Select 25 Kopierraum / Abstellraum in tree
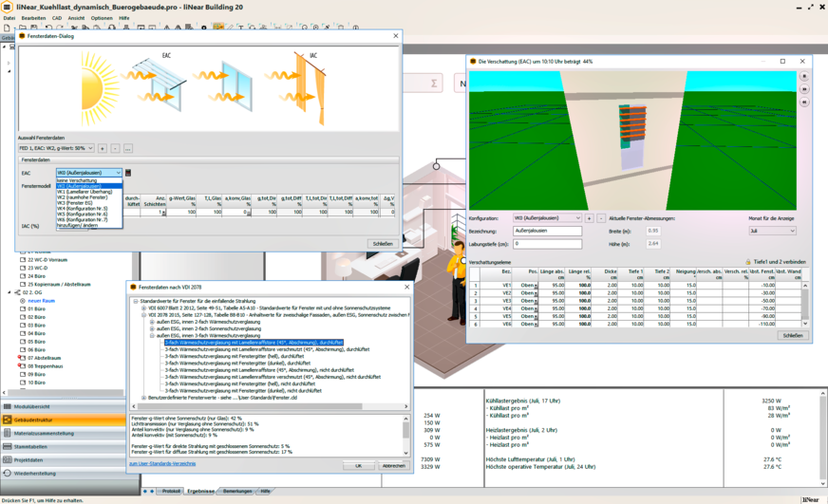This screenshot has height=504, width=828. (x=59, y=284)
